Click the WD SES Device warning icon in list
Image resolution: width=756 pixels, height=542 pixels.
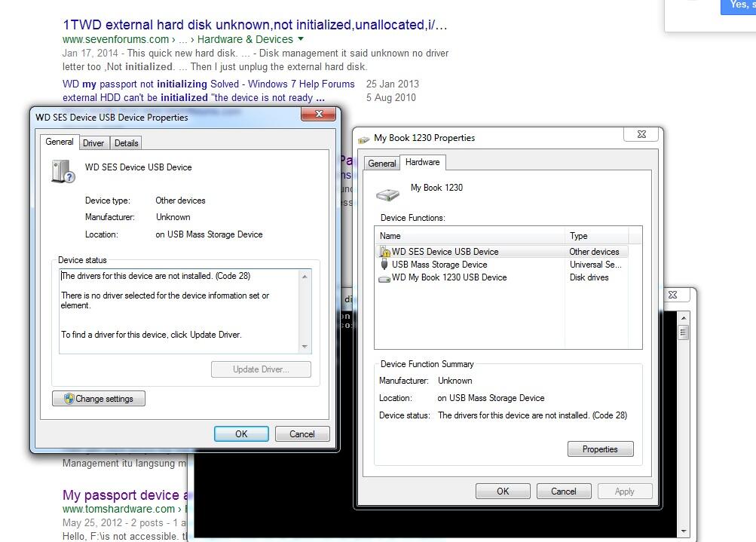[384, 251]
